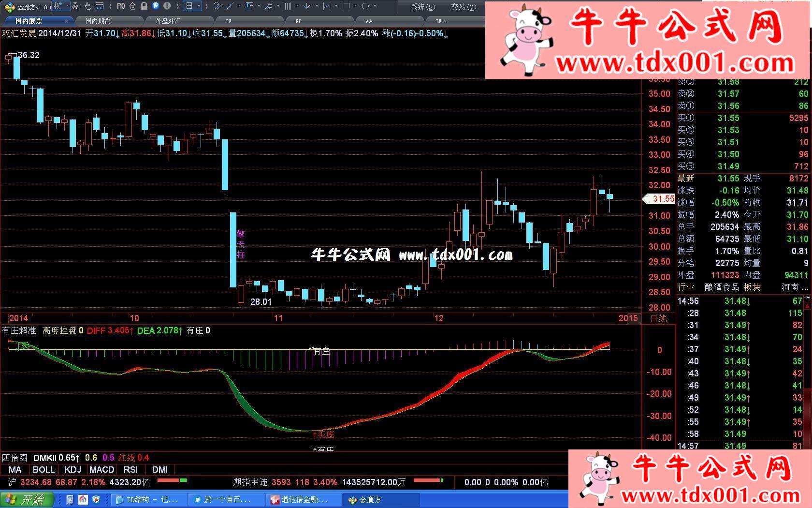Select the vertical cycle lines tool
Image resolution: width=812 pixels, height=508 pixels.
click(288, 6)
